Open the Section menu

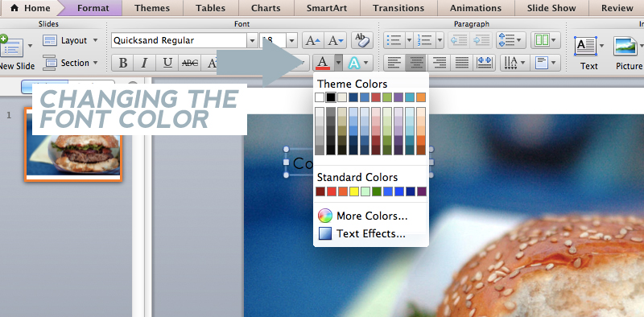71,63
